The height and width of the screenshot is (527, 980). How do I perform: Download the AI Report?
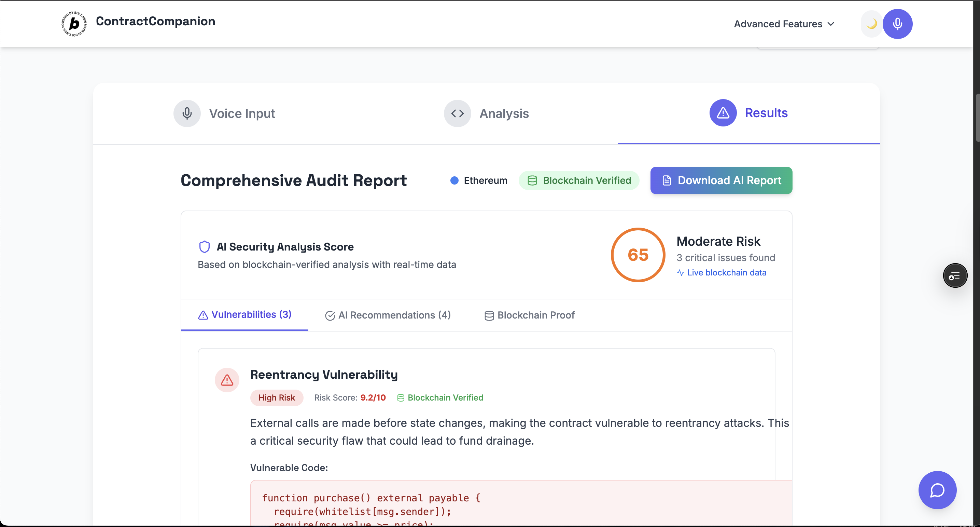point(721,180)
